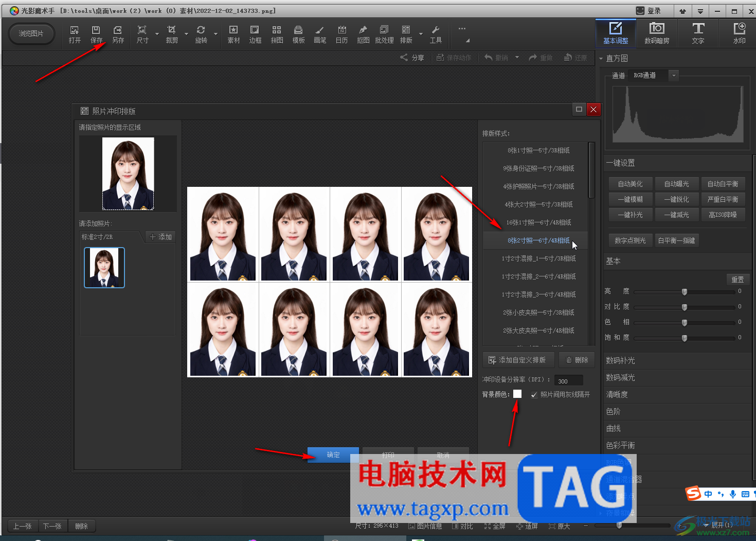Select the 16张1寸照—6寸/4R相纸 layout style
The height and width of the screenshot is (541, 756).
538,222
